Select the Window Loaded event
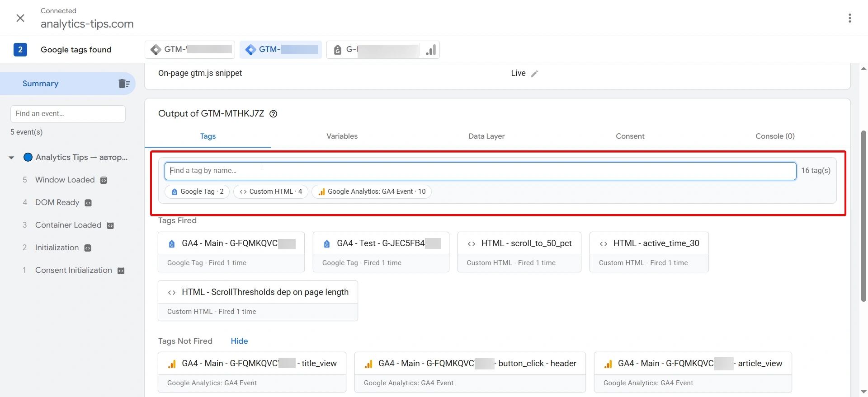This screenshot has width=868, height=397. click(x=65, y=180)
